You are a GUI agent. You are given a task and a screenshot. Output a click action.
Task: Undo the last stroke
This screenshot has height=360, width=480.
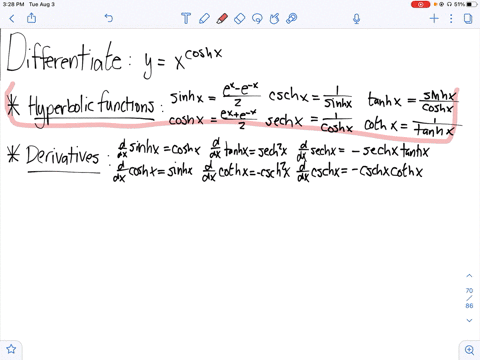pos(109,18)
